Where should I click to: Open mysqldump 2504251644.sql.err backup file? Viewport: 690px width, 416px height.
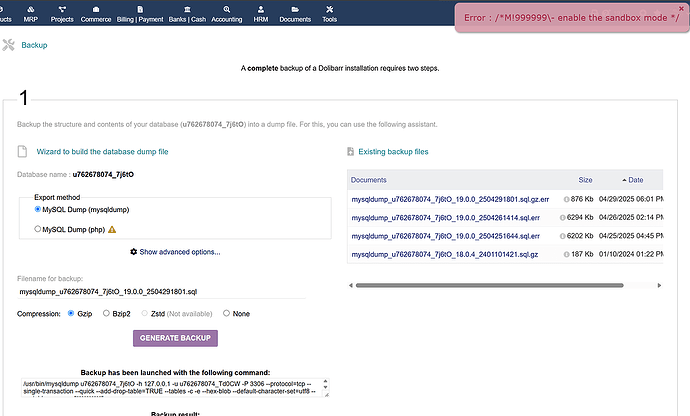(445, 236)
